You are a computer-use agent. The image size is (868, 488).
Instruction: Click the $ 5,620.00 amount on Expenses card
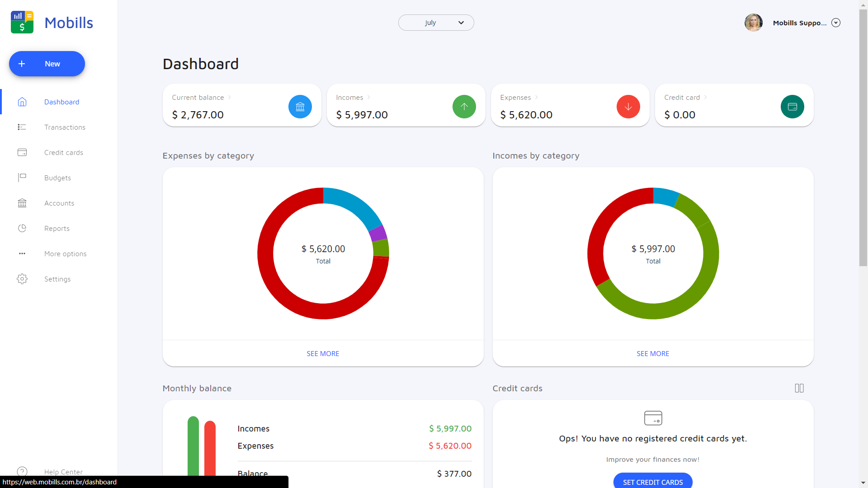(526, 115)
